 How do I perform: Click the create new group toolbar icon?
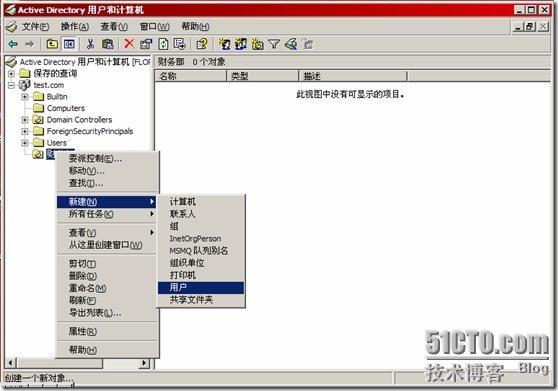pyautogui.click(x=241, y=44)
